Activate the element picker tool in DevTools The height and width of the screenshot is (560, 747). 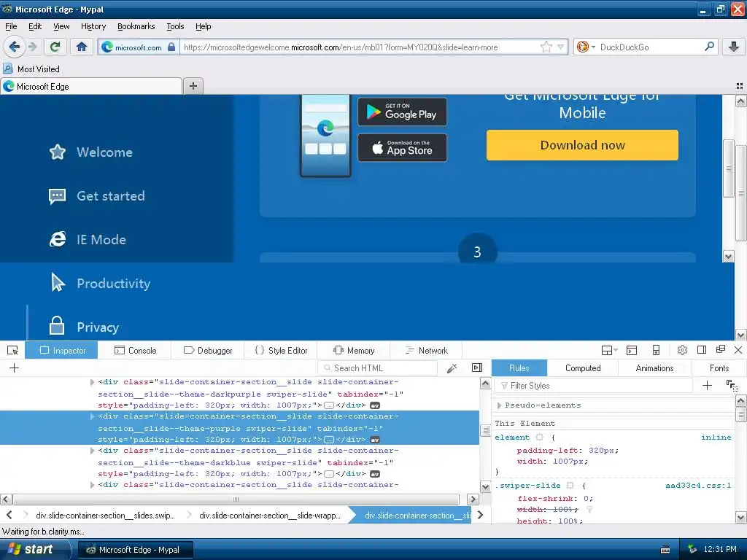[x=13, y=351]
